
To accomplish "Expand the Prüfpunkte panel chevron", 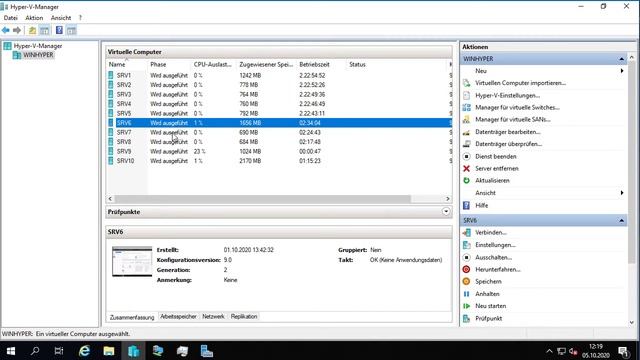I will coord(446,211).
